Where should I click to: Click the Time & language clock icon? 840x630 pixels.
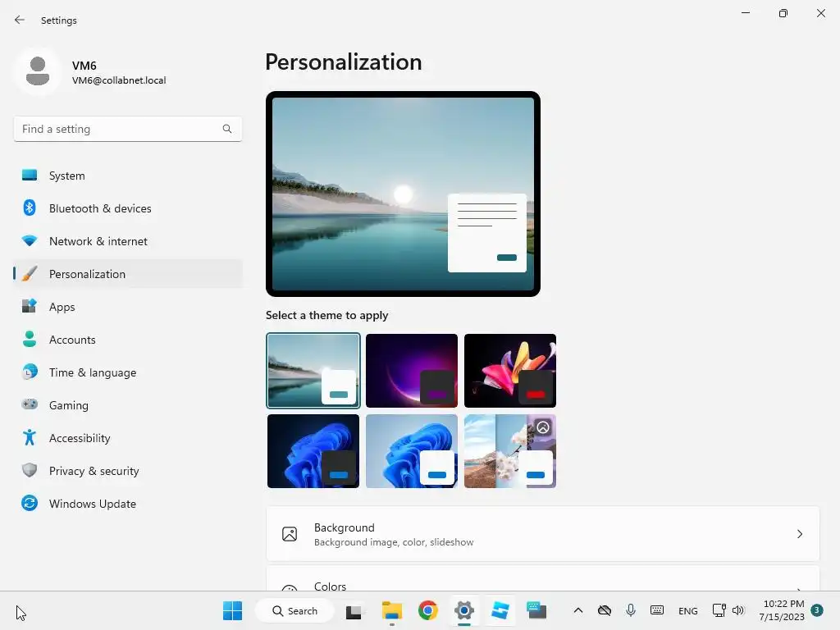[30, 372]
